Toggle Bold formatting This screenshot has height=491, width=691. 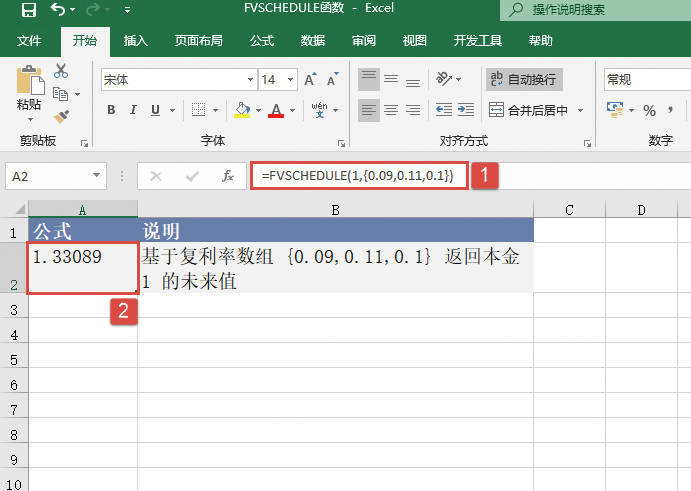tap(109, 110)
